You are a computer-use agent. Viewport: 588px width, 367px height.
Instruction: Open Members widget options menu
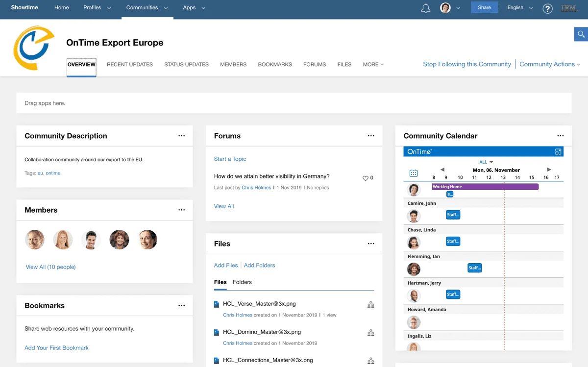(182, 210)
